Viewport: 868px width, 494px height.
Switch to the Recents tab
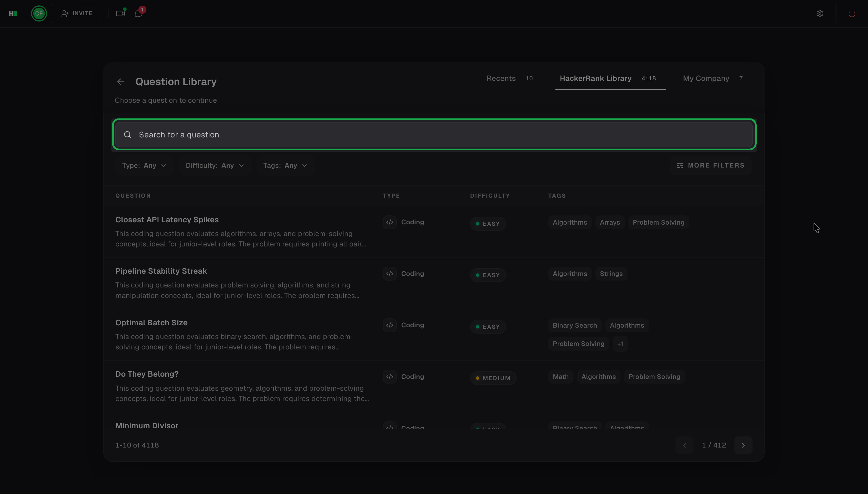coord(509,78)
